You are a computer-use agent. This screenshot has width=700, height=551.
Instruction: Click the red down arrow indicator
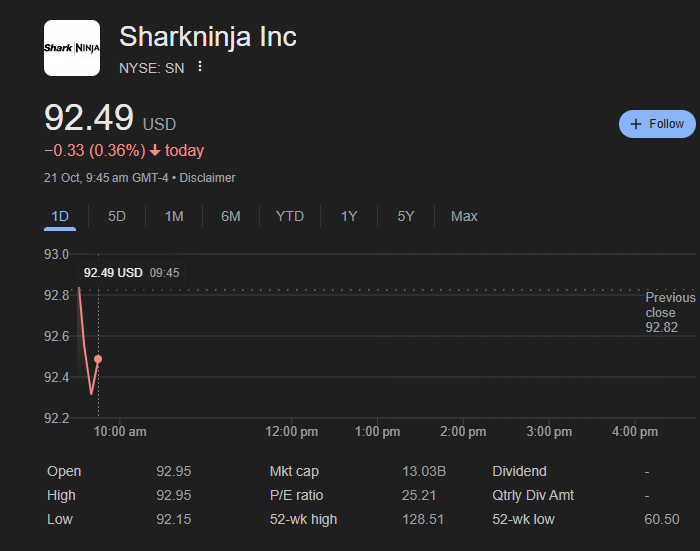click(155, 151)
